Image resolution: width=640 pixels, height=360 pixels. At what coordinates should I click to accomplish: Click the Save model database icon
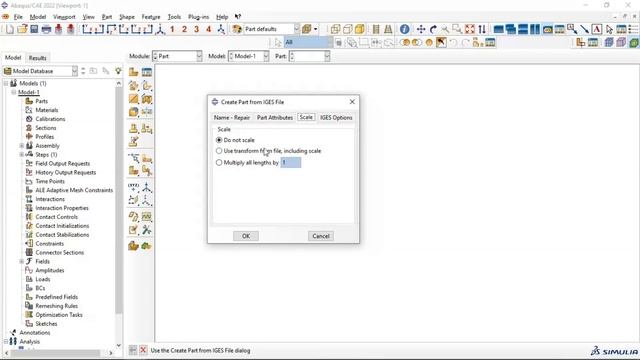[x=34, y=29]
